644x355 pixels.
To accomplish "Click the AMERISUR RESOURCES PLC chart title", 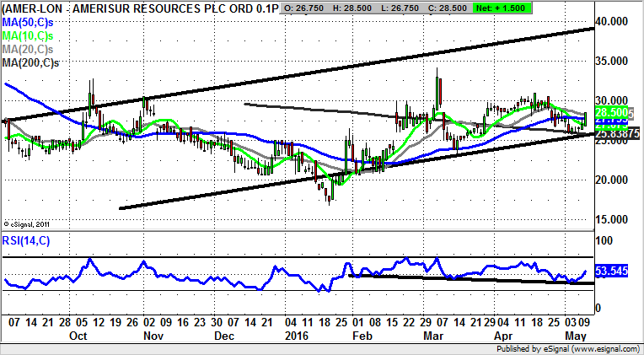I will pyautogui.click(x=139, y=8).
